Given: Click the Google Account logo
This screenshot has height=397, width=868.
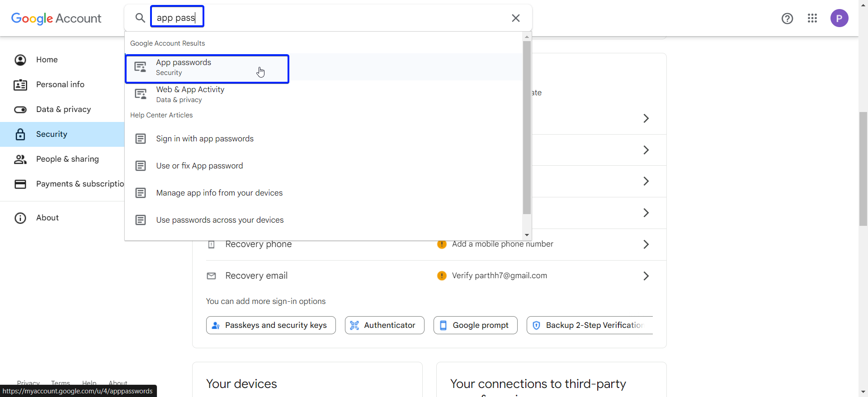Looking at the screenshot, I should tap(56, 18).
